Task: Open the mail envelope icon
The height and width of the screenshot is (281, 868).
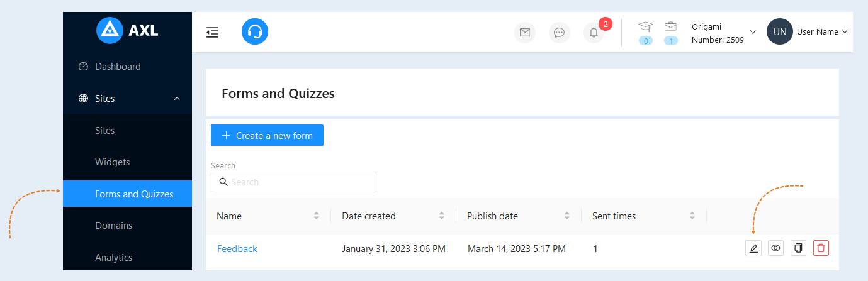Action: click(x=525, y=33)
